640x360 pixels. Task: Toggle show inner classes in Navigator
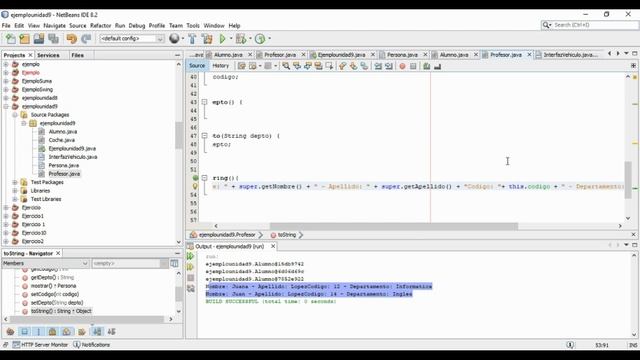pyautogui.click(x=67, y=331)
